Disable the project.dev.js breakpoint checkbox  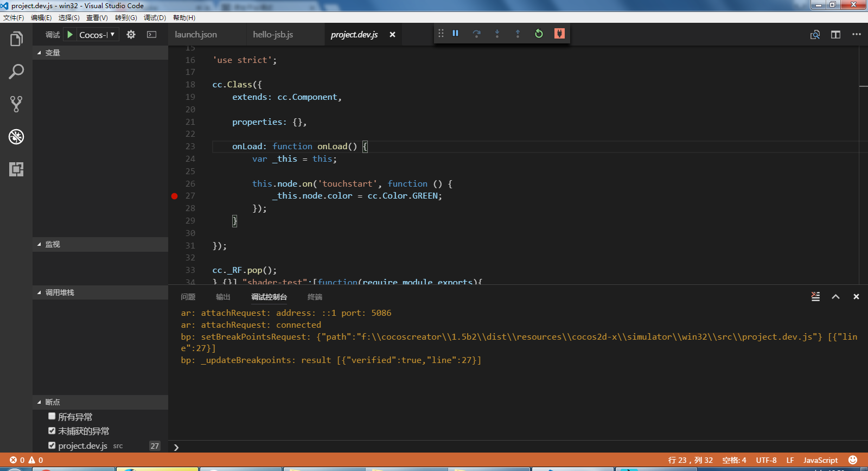[x=52, y=445]
